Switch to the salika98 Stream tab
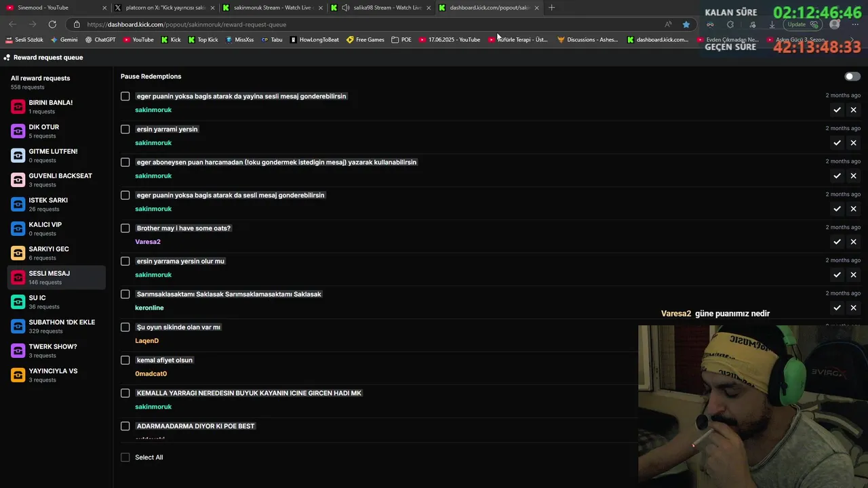 pyautogui.click(x=381, y=7)
